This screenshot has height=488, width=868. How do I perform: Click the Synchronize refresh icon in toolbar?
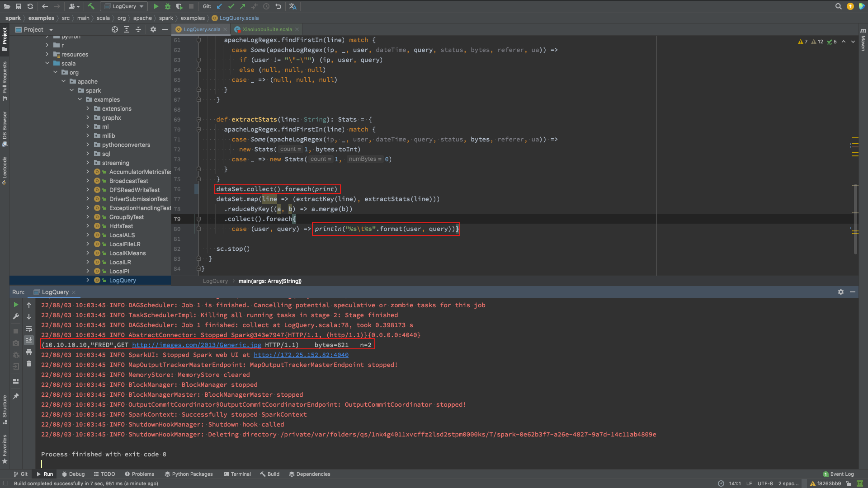30,6
